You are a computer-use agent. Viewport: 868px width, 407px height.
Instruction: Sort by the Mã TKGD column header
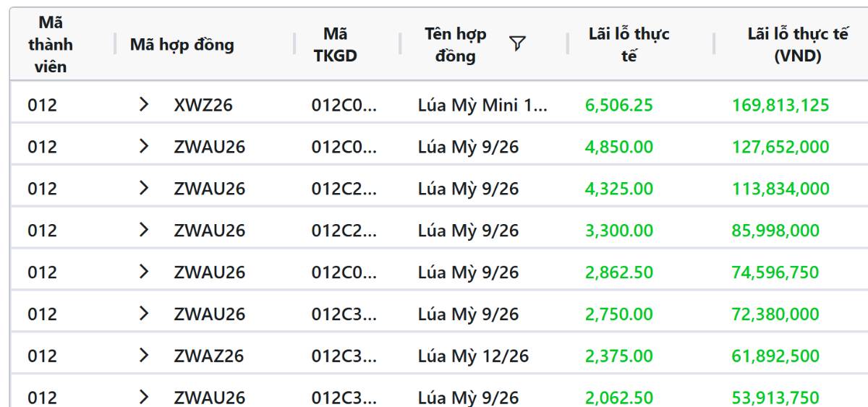click(335, 45)
